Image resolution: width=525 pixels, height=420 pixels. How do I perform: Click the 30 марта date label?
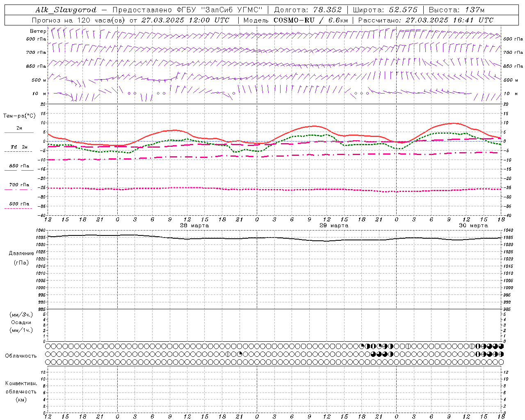click(x=473, y=226)
